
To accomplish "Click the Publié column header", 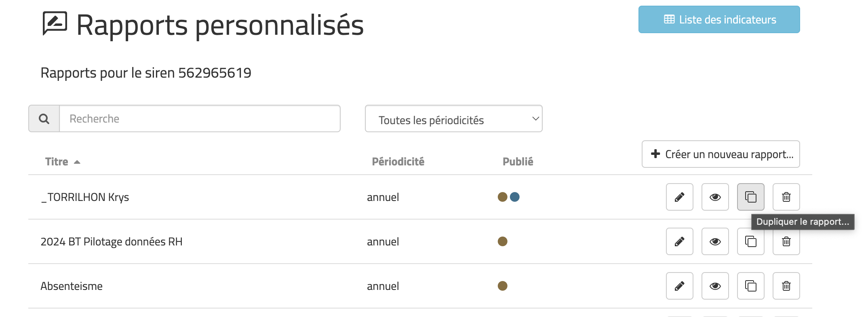I will tap(518, 162).
